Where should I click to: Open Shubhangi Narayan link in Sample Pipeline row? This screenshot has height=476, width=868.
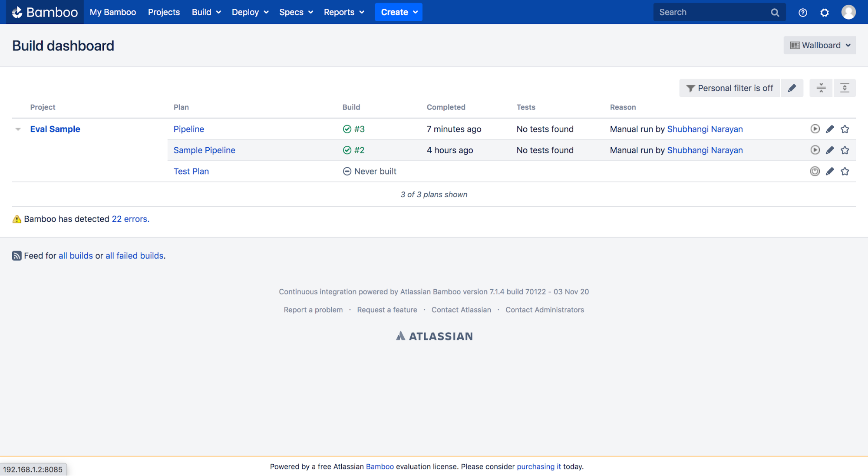pos(705,150)
